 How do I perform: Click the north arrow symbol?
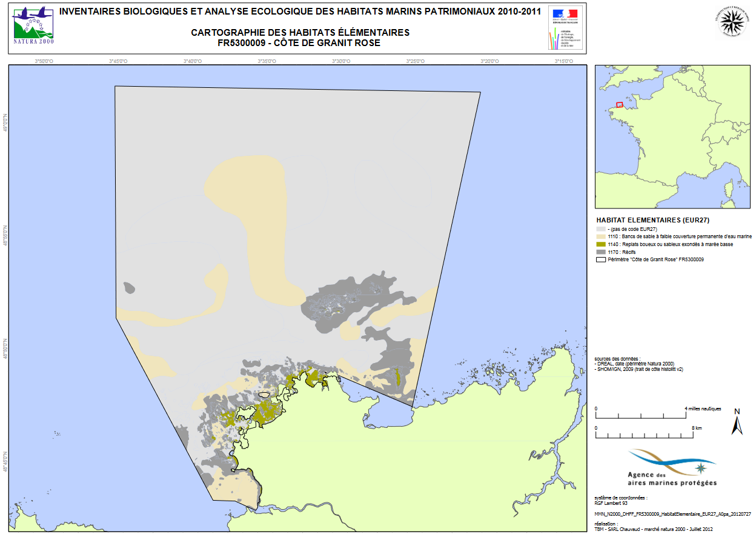click(x=737, y=422)
